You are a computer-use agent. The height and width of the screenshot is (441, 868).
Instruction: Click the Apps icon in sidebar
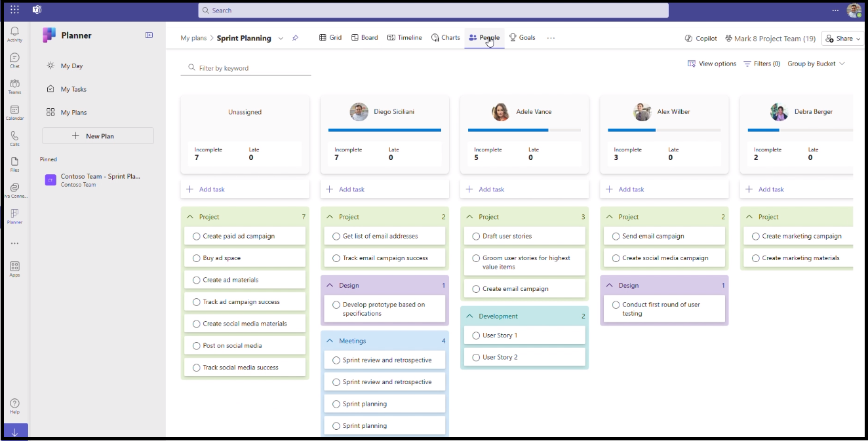click(x=14, y=269)
